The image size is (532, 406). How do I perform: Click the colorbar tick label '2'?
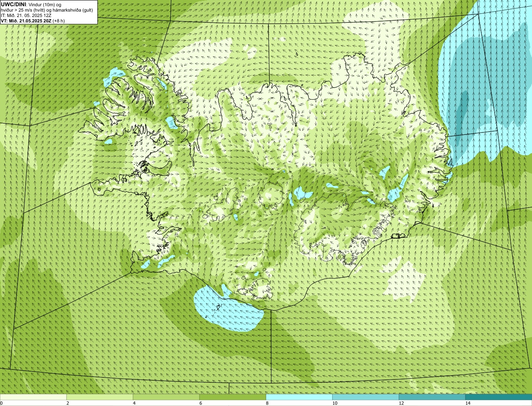[x=67, y=403]
